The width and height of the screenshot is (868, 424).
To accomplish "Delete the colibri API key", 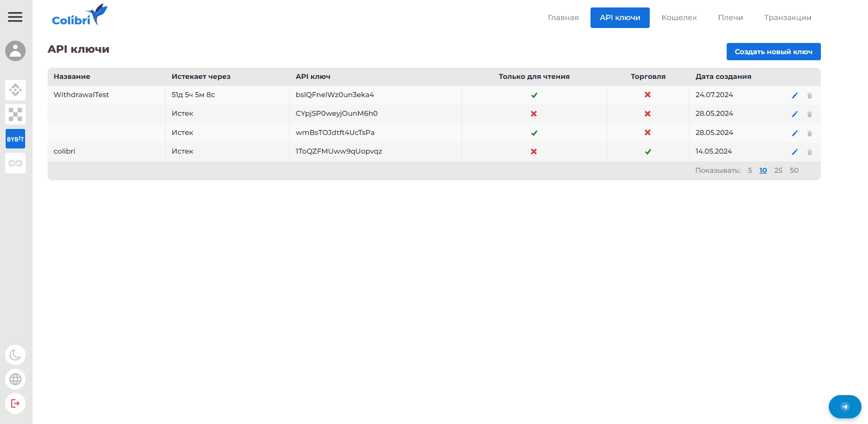I will click(x=810, y=152).
